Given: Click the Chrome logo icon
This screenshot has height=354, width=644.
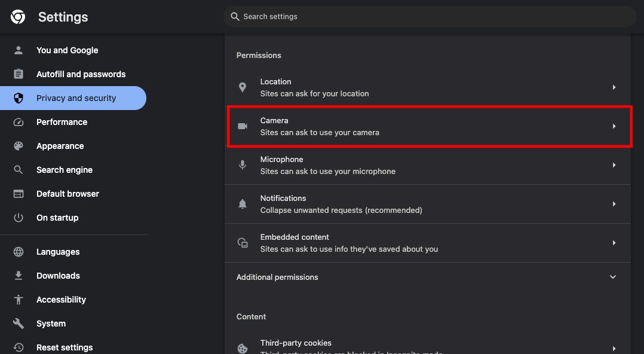Looking at the screenshot, I should click(x=18, y=17).
